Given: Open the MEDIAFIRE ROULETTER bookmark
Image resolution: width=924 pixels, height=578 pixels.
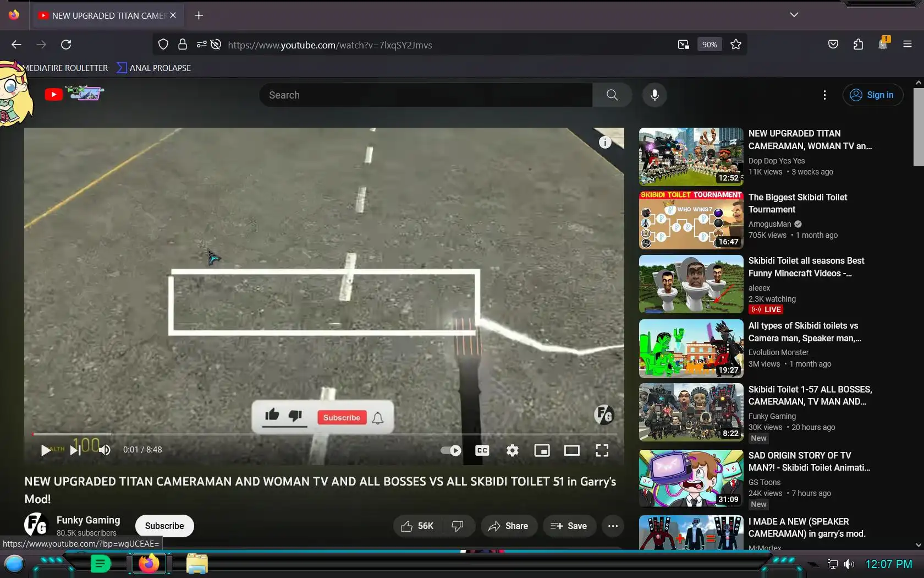Looking at the screenshot, I should [x=66, y=68].
